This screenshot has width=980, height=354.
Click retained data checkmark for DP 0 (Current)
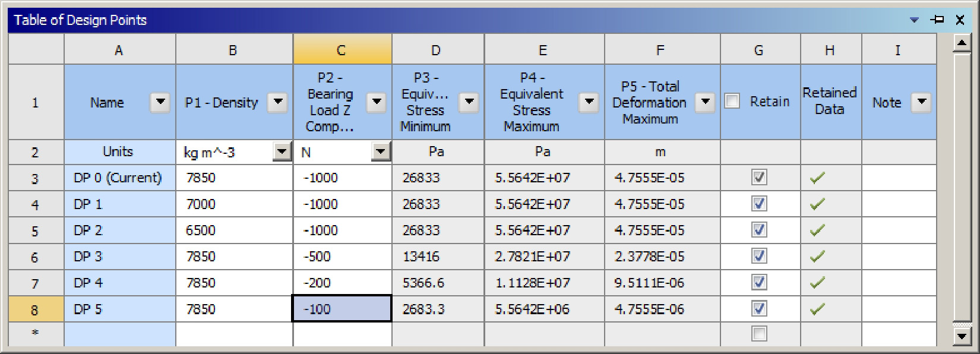coord(818,178)
